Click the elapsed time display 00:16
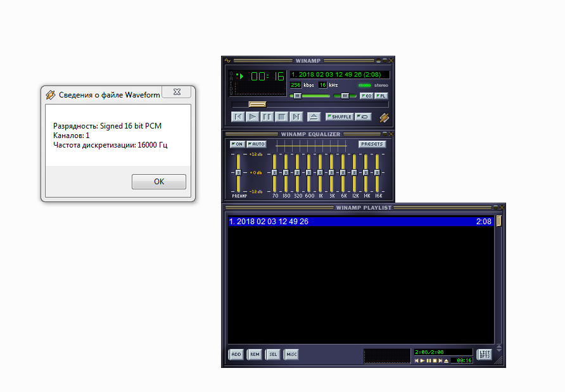Viewport: 565px width, 392px height. [267, 77]
